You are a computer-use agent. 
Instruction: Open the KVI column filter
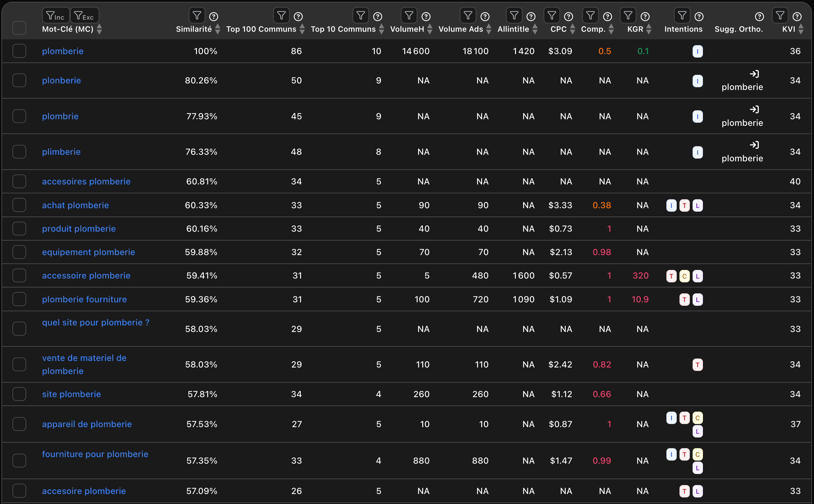(x=780, y=16)
